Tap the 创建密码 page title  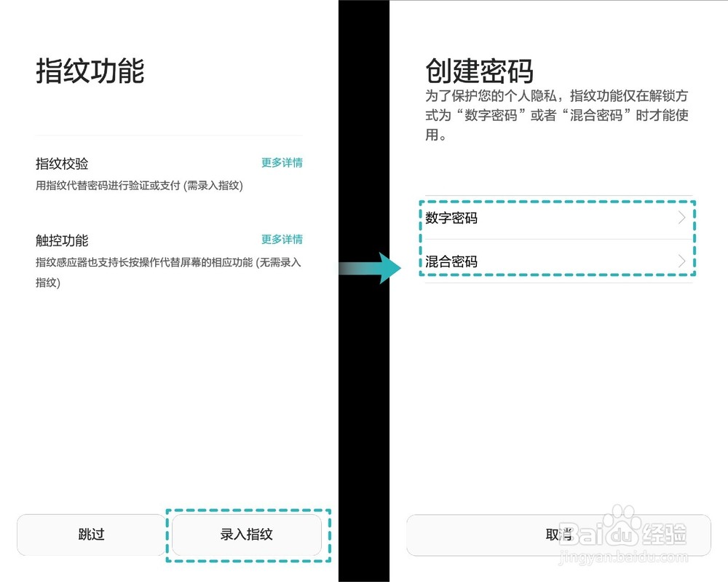(x=479, y=71)
